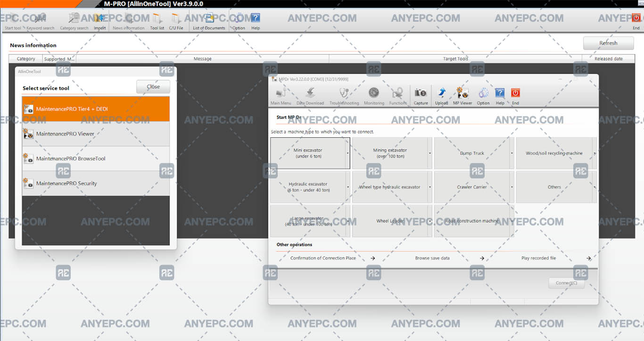The image size is (644, 341).
Task: Select MaintenancePRO Security entry
Action: [96, 183]
